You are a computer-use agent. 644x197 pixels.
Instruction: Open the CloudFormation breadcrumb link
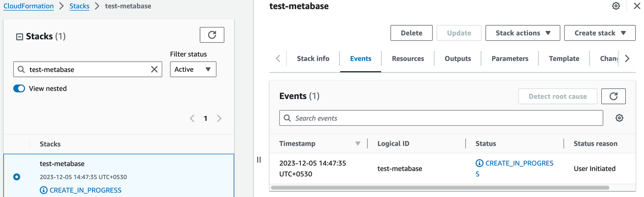[29, 6]
